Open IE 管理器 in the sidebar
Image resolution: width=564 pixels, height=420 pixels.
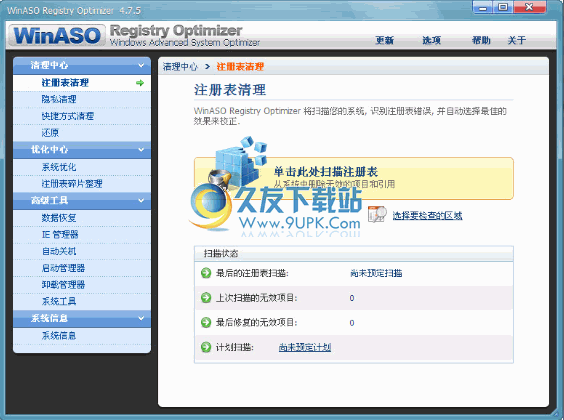(x=82, y=234)
